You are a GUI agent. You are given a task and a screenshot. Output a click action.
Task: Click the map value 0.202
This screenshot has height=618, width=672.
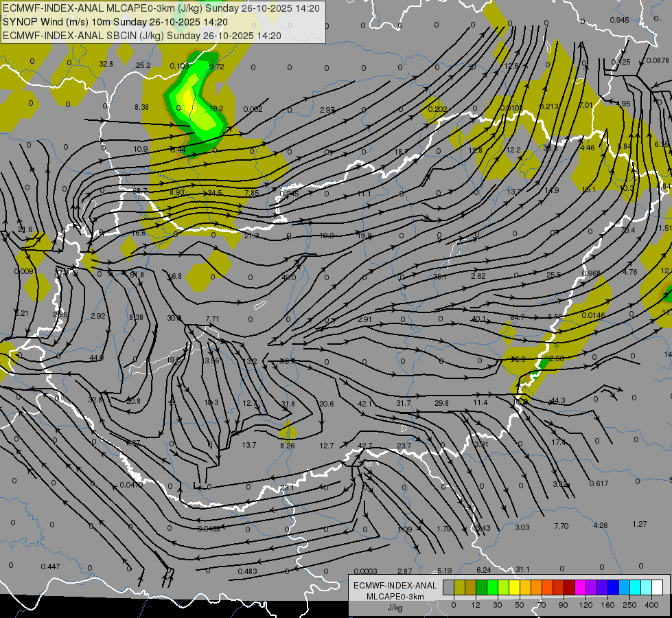437,109
